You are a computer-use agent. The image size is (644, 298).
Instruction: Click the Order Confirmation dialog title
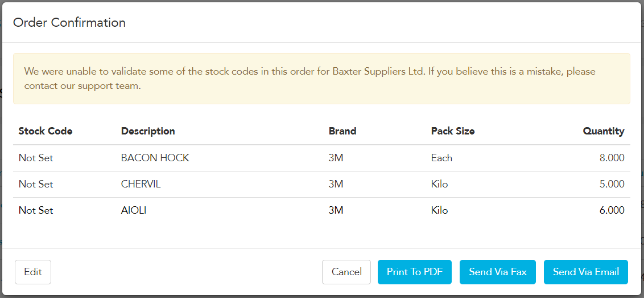[x=69, y=23]
